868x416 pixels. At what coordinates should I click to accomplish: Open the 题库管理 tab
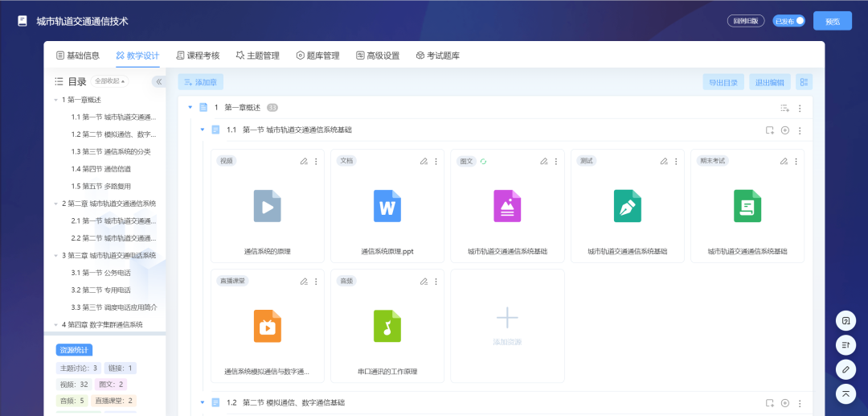tap(317, 56)
